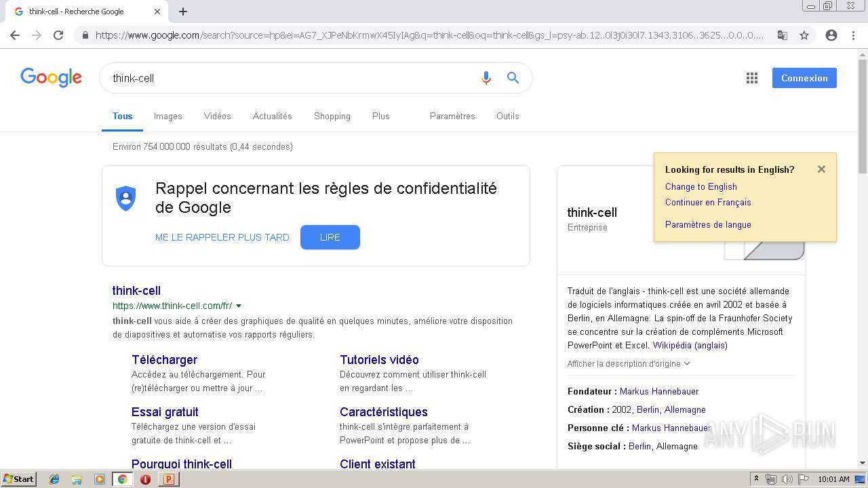868x488 pixels.
Task: Open the translate page icon
Action: tap(782, 35)
